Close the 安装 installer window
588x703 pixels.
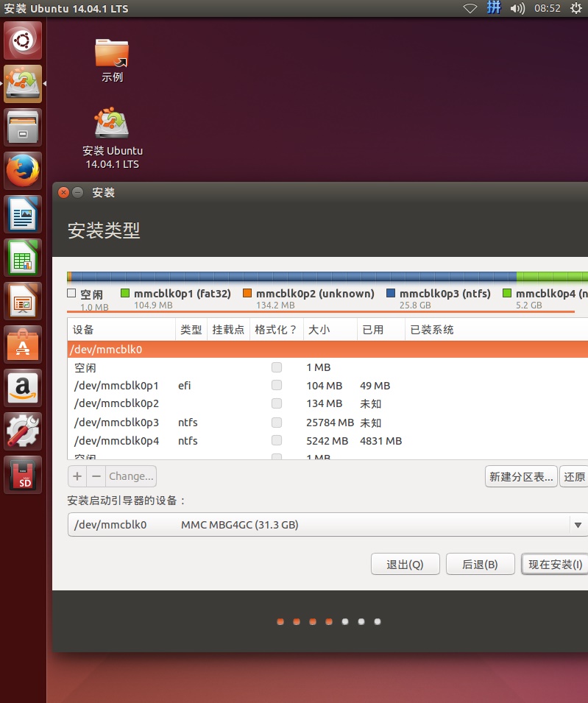63,193
